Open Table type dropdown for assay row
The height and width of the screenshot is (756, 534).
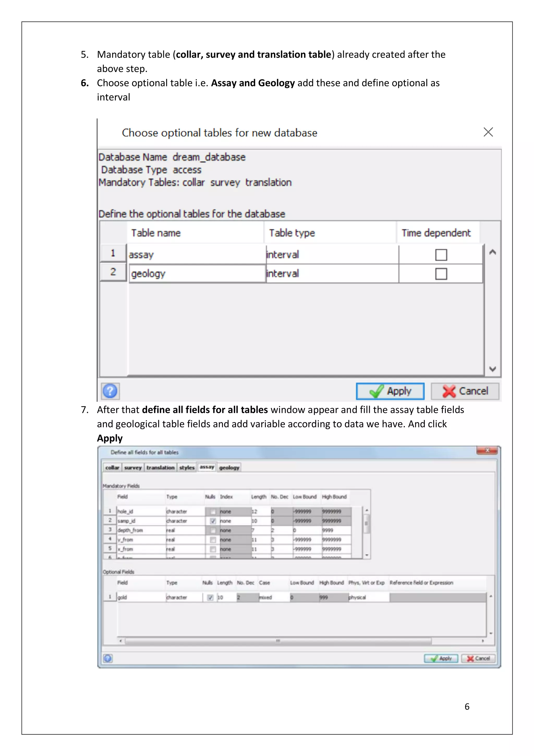[x=332, y=254]
